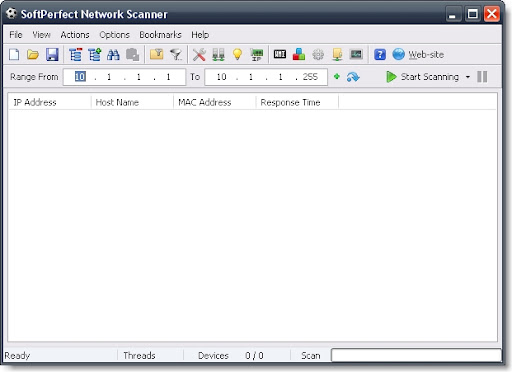Viewport: 512px width, 372px height.
Task: Click the Threads status bar entry
Action: pos(139,356)
